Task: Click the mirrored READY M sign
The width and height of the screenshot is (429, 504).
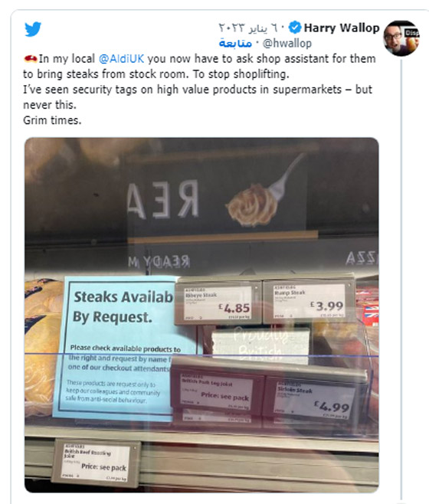Action: pyautogui.click(x=159, y=262)
